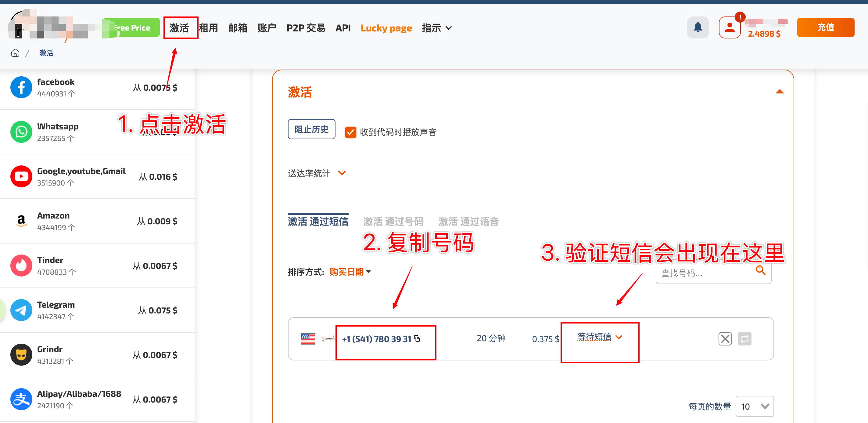Switch to the 激活 通过号码 tab
868x423 pixels.
click(393, 222)
